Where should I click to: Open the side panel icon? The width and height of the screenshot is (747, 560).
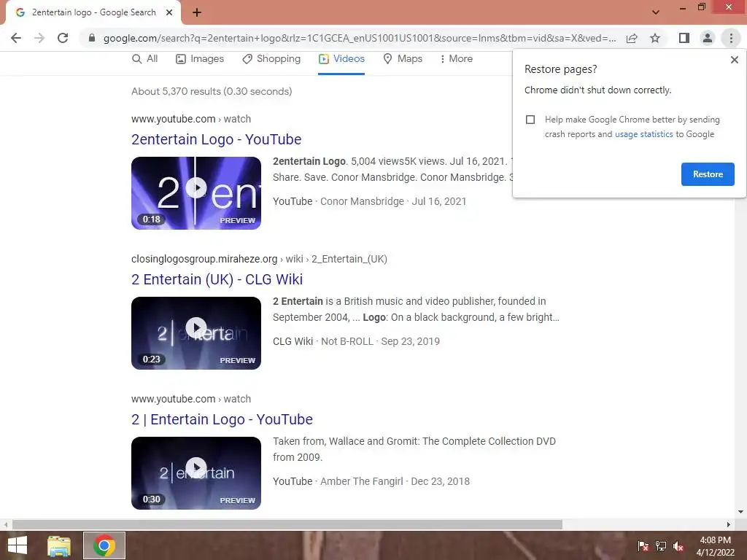(684, 38)
